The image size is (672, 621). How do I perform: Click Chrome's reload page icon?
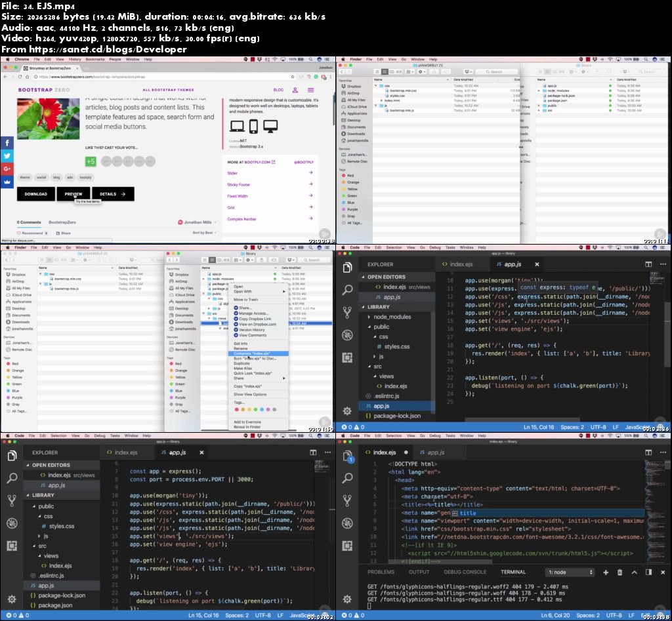(x=20, y=77)
